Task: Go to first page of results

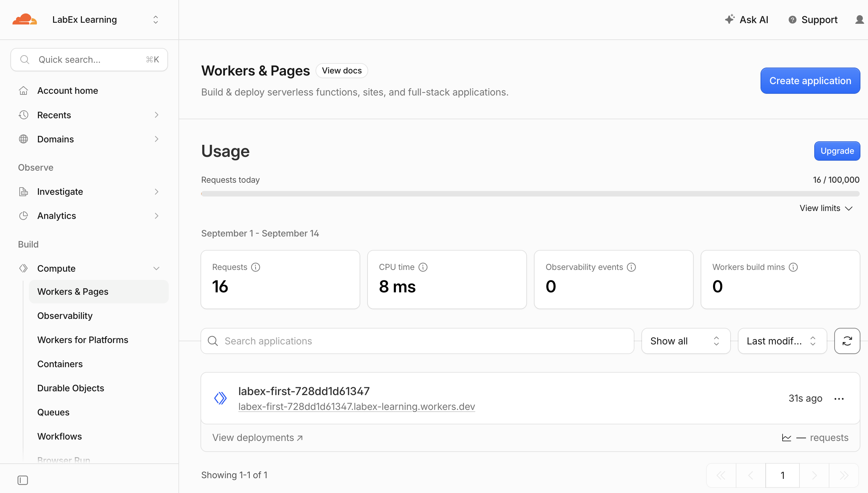Action: click(721, 475)
